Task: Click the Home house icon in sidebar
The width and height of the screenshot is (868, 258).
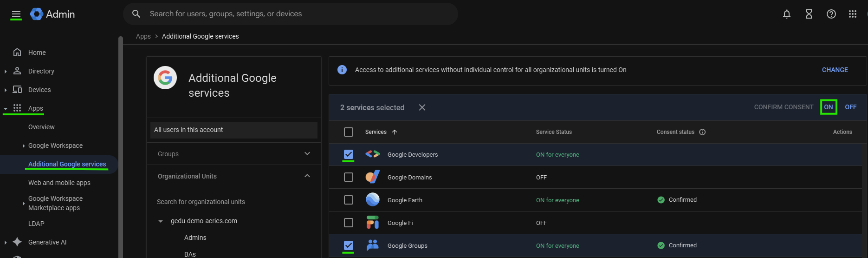Action: click(x=17, y=52)
